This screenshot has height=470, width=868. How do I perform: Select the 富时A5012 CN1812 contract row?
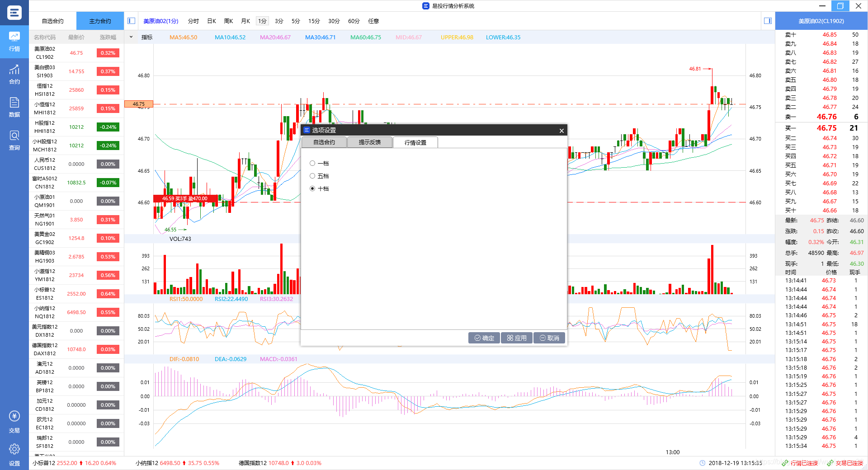click(x=76, y=183)
